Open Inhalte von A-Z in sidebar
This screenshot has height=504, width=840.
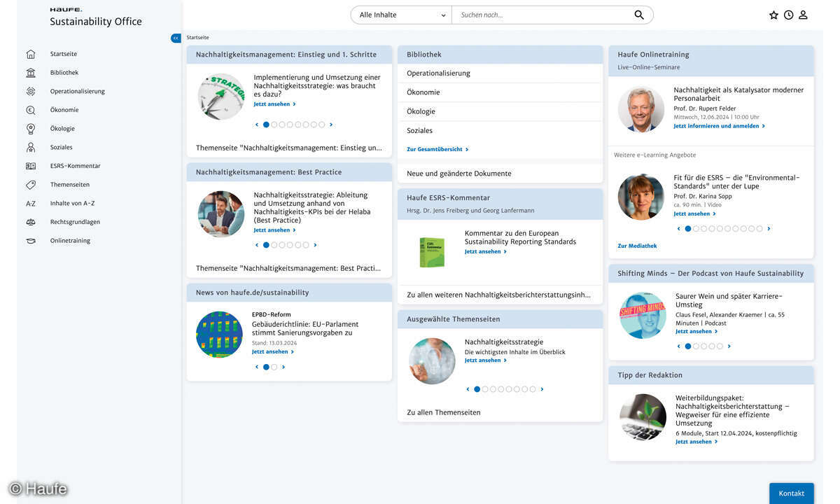point(73,204)
